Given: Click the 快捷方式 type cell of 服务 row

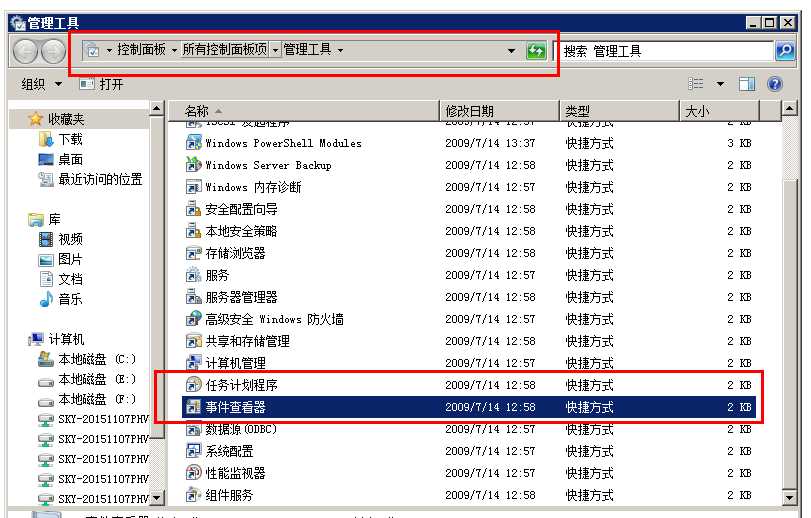Looking at the screenshot, I should 589,275.
